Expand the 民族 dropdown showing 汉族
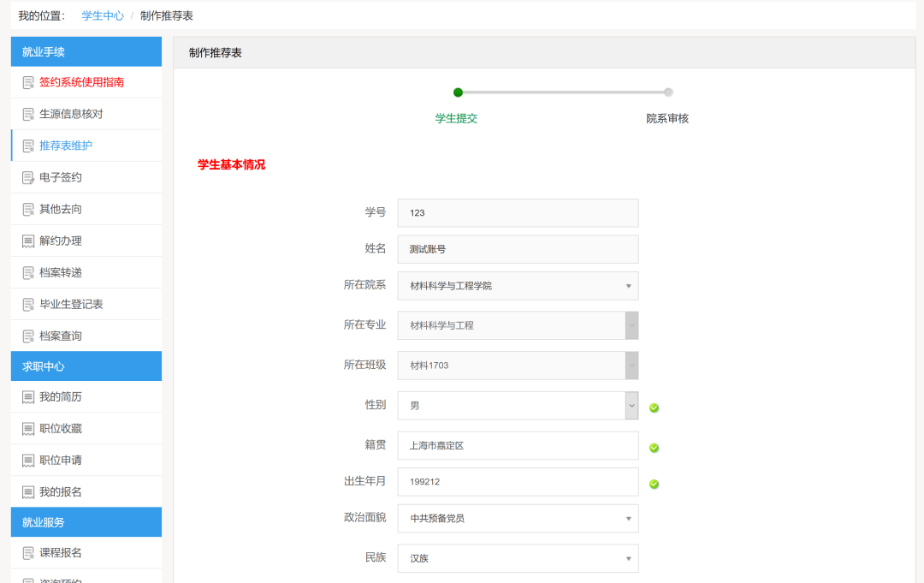The image size is (924, 583). (x=518, y=558)
